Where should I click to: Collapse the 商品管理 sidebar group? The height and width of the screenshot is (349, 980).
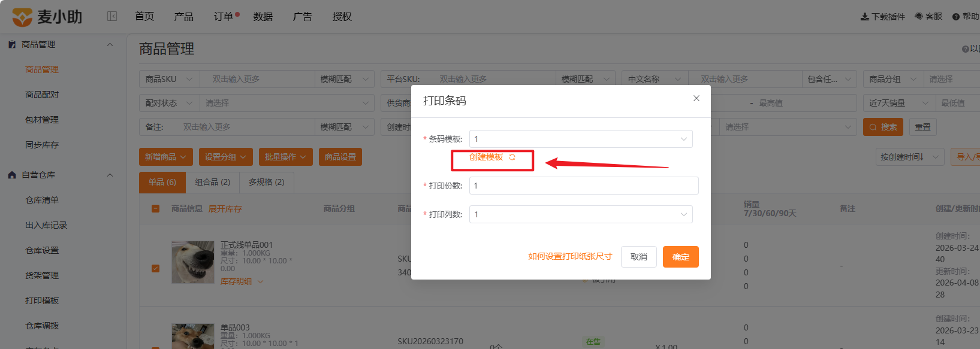pyautogui.click(x=110, y=44)
